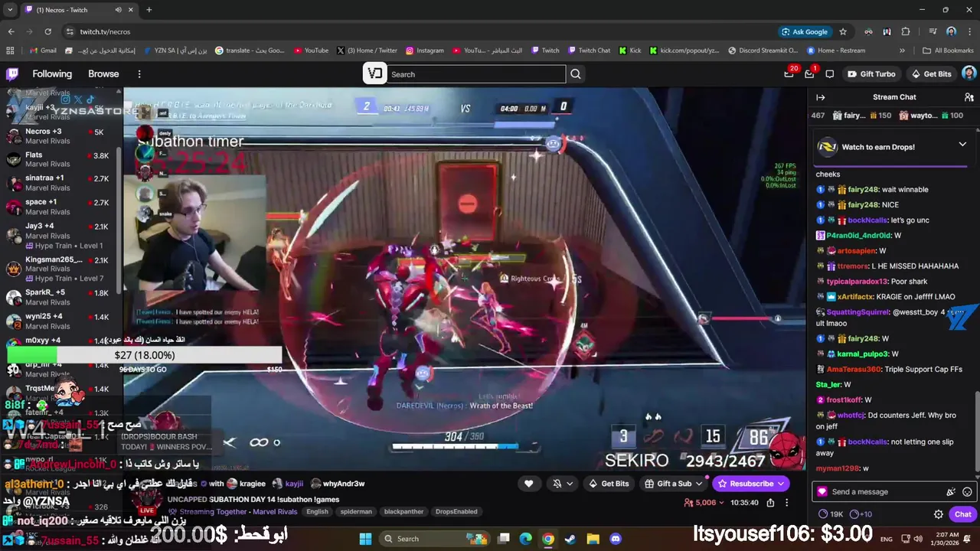Open Discord from the taskbar
Image resolution: width=980 pixels, height=551 pixels.
tap(616, 539)
